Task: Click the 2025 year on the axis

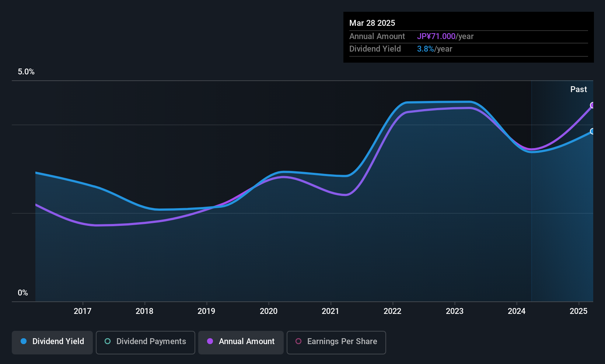Action: click(x=578, y=311)
